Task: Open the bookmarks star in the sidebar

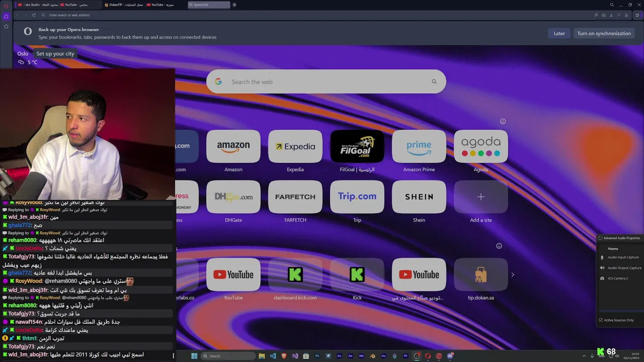Action: click(x=6, y=26)
